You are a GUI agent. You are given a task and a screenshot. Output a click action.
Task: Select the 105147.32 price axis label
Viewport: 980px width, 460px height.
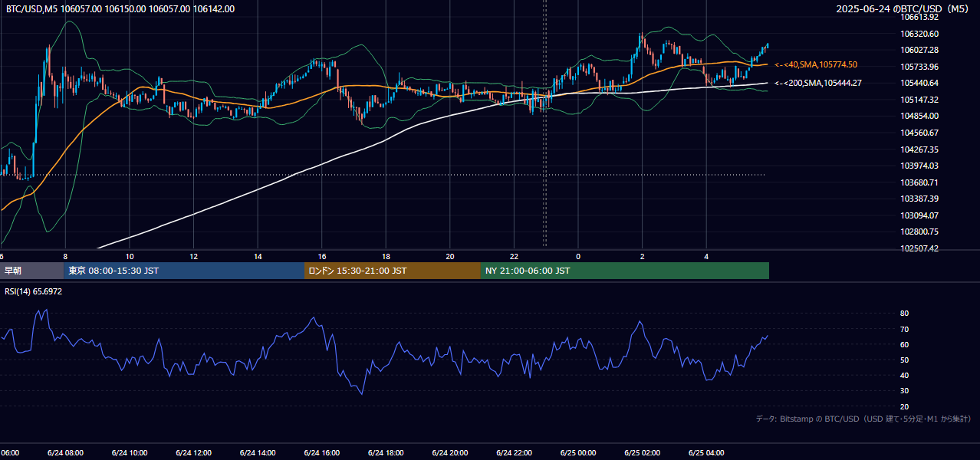[x=919, y=100]
